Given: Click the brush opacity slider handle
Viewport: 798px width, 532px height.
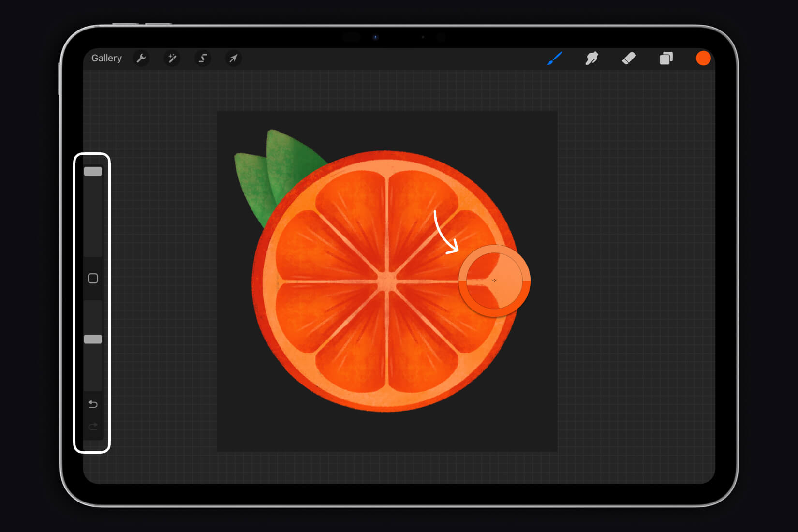Looking at the screenshot, I should coord(93,339).
